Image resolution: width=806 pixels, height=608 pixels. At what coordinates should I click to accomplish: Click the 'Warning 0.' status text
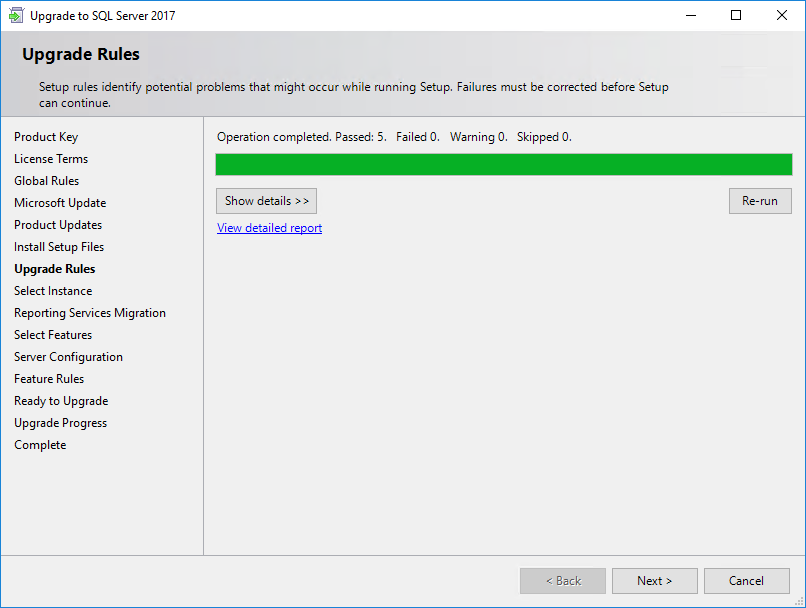tap(479, 137)
